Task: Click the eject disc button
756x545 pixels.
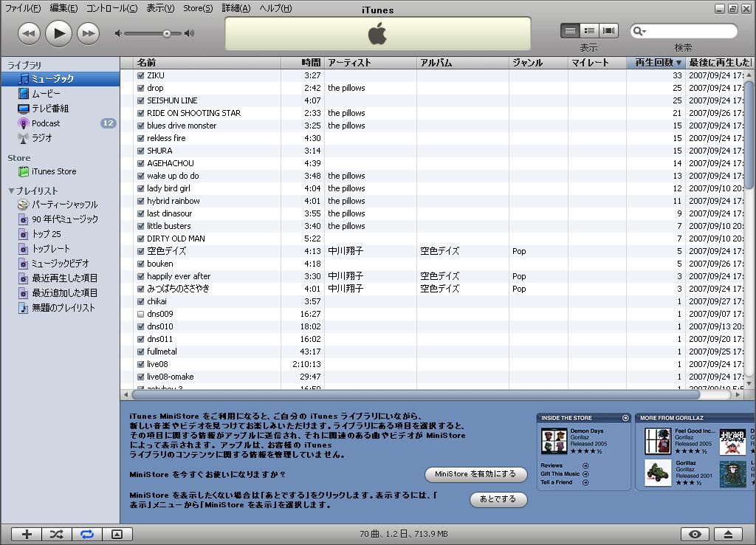Action: 728,534
